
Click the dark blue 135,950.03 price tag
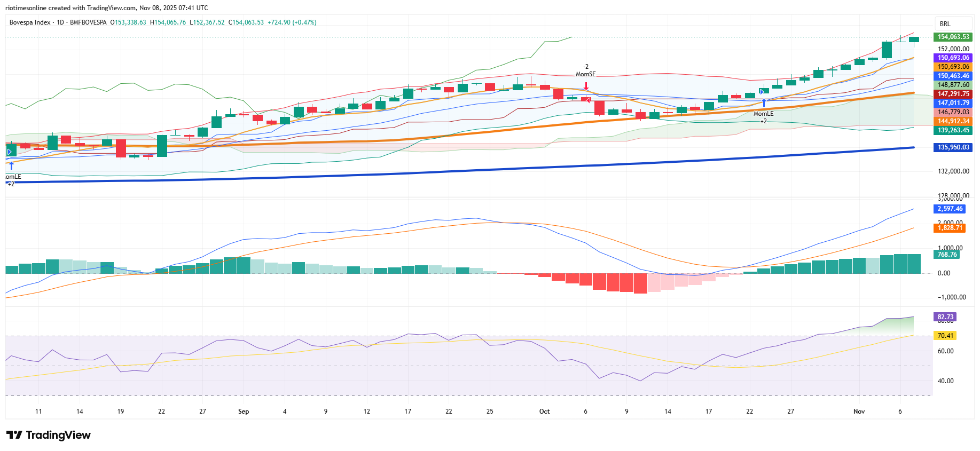(953, 147)
